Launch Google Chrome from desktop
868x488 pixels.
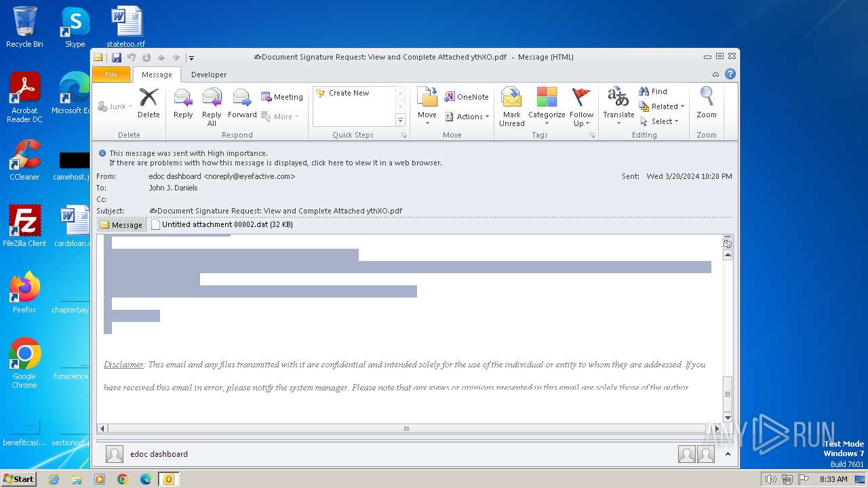click(x=24, y=363)
